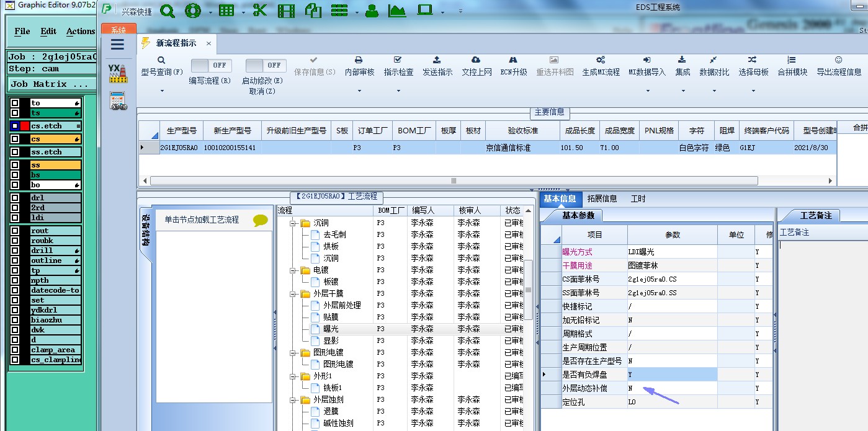868x431 pixels.
Task: Click 发送指示 upload tool
Action: pos(437,66)
